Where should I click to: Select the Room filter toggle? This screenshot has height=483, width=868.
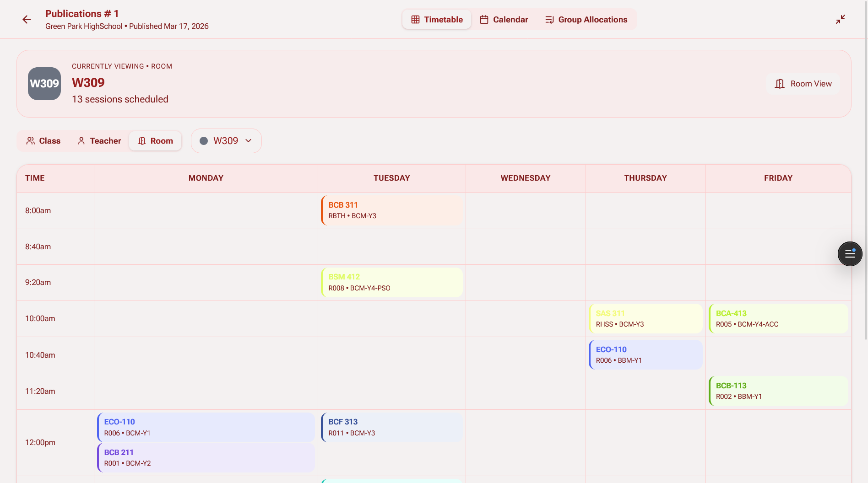pos(155,141)
